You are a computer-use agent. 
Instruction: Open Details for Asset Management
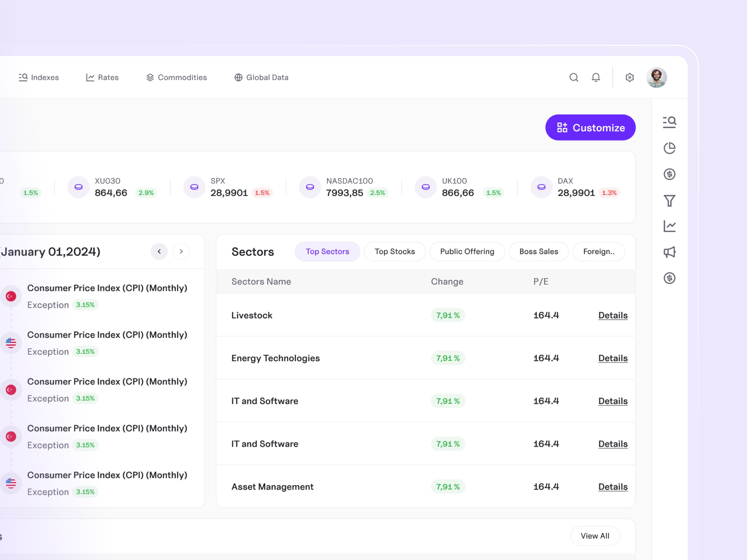click(613, 487)
